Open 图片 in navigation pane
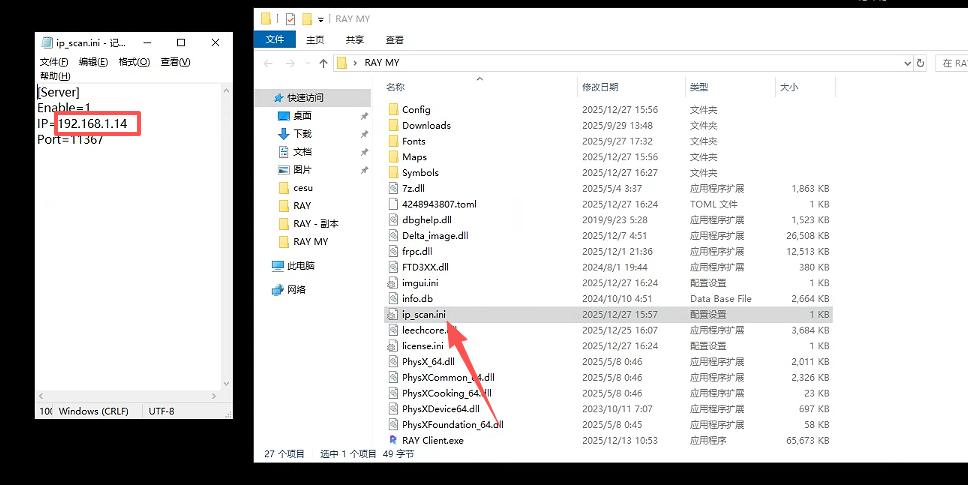Screen dimensions: 968x485 click(x=302, y=169)
